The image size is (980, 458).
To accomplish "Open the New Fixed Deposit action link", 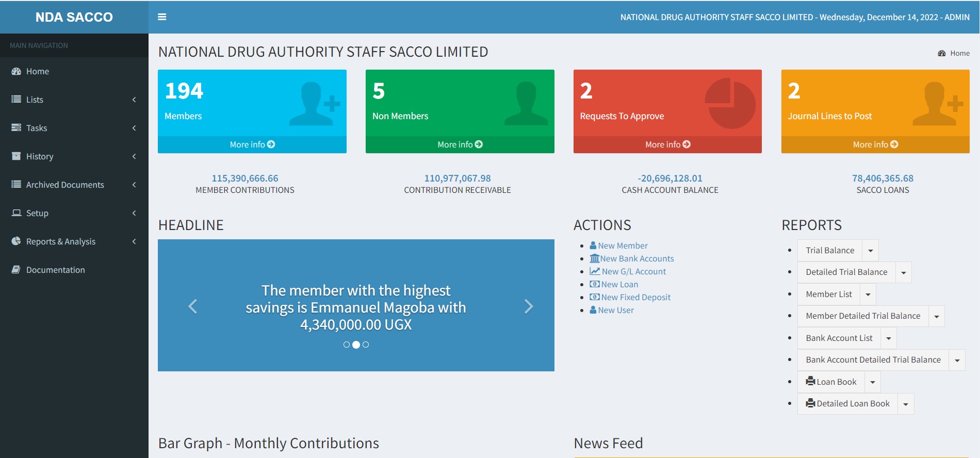I will tap(635, 297).
